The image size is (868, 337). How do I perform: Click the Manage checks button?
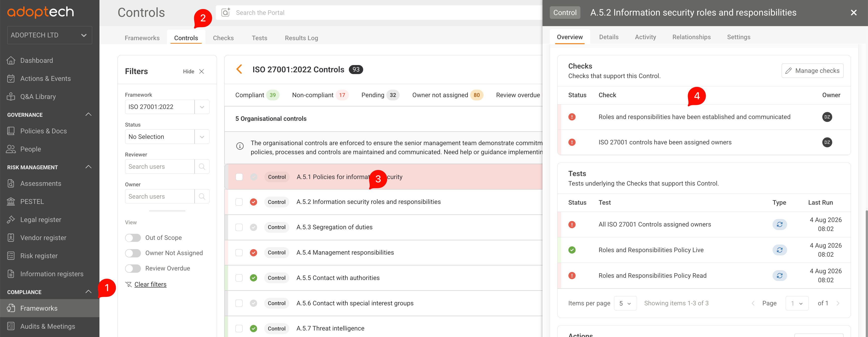pyautogui.click(x=812, y=71)
